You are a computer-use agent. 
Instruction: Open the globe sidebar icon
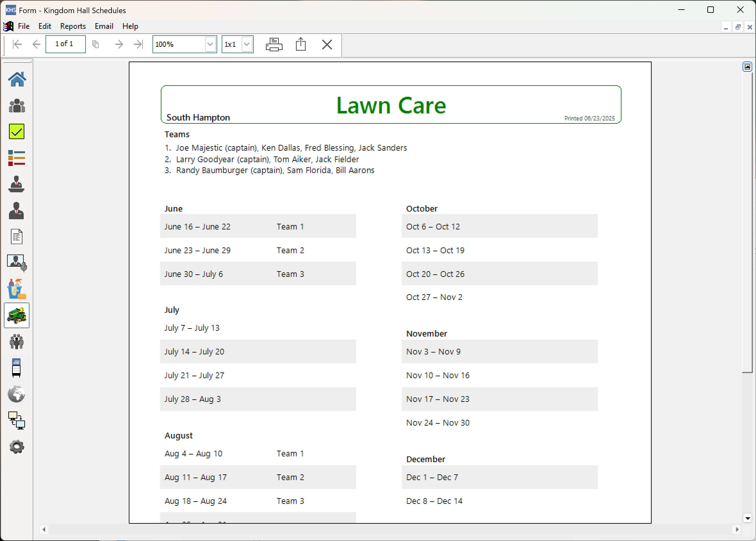pos(17,394)
